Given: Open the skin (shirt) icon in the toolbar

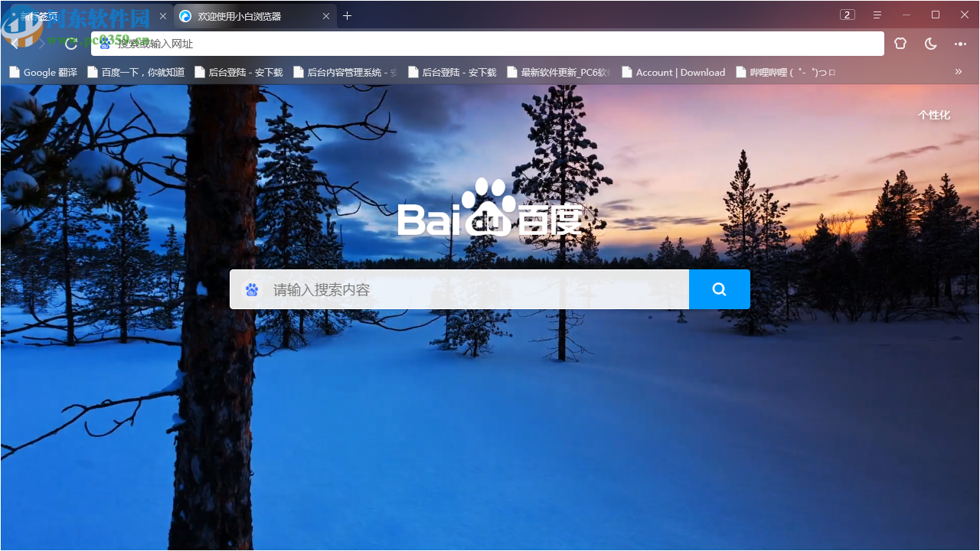Looking at the screenshot, I should click(x=900, y=44).
